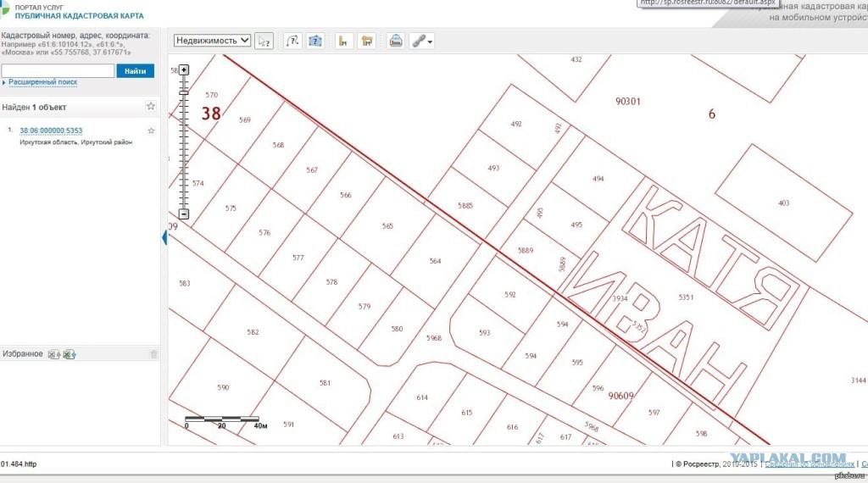Image resolution: width=868 pixels, height=483 pixels.
Task: Click region label 38 on map
Action: tap(211, 114)
